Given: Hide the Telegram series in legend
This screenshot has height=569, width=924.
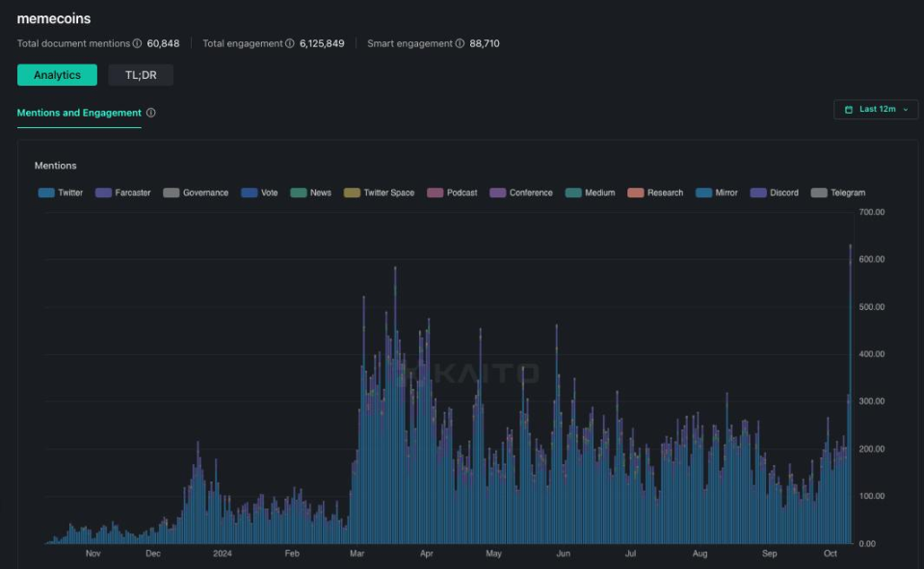Looking at the screenshot, I should pos(838,193).
